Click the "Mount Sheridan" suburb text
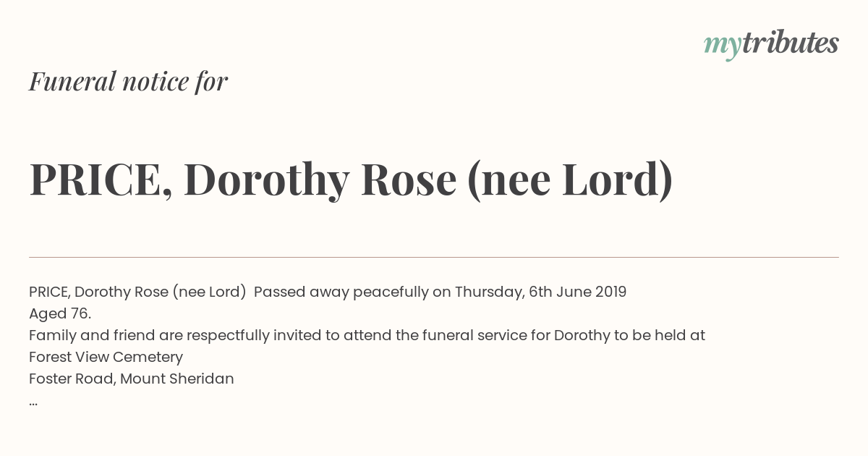The width and height of the screenshot is (868, 456). [176, 379]
